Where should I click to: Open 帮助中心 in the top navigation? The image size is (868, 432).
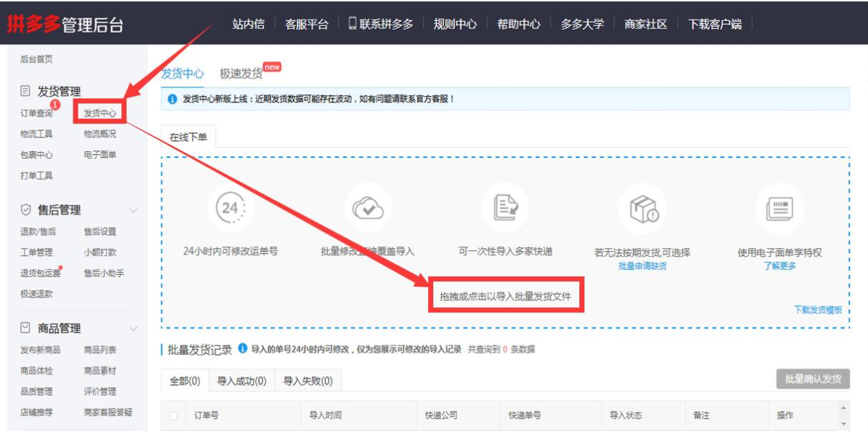(x=519, y=24)
